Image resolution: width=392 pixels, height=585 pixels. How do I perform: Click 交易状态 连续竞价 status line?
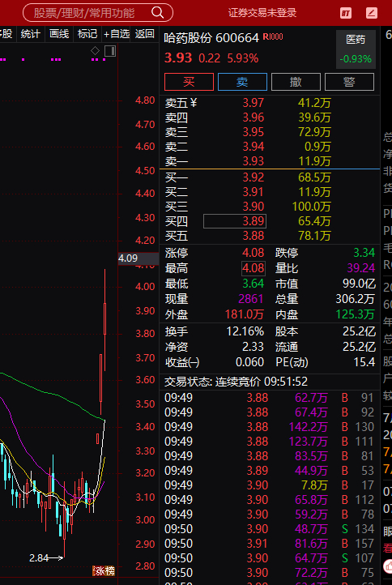(x=236, y=382)
